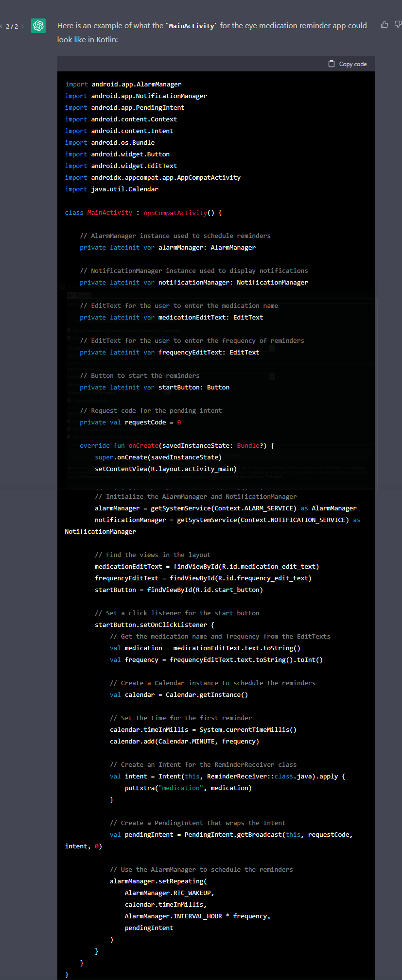Click the intro sentence mentioning MainActivity
This screenshot has height=980, width=402.
tap(212, 32)
